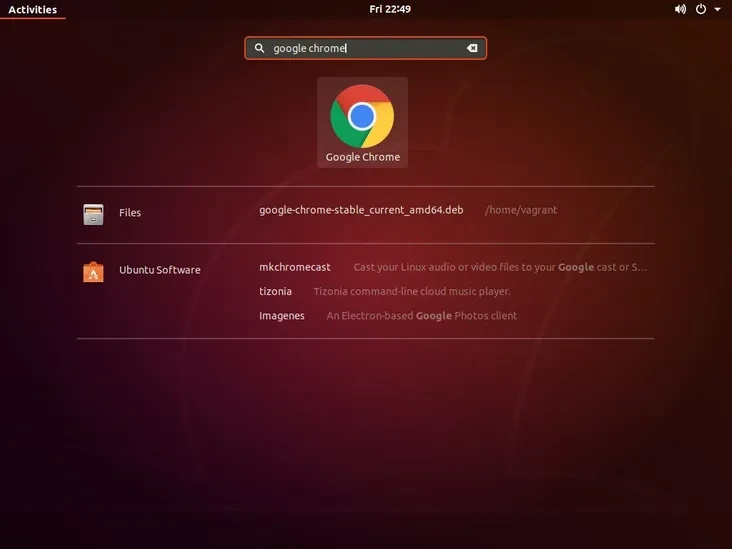Viewport: 732px width, 549px height.
Task: Click the /home/vagrant path text
Action: (x=521, y=210)
